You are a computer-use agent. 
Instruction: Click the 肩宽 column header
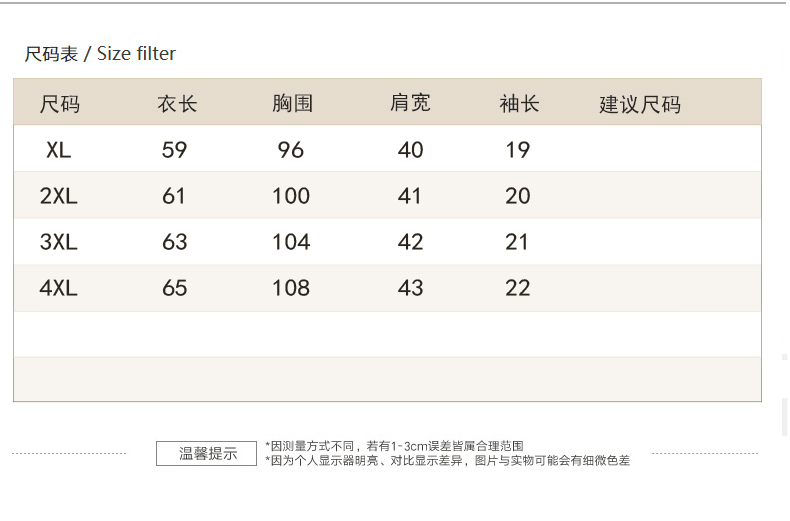pyautogui.click(x=410, y=103)
